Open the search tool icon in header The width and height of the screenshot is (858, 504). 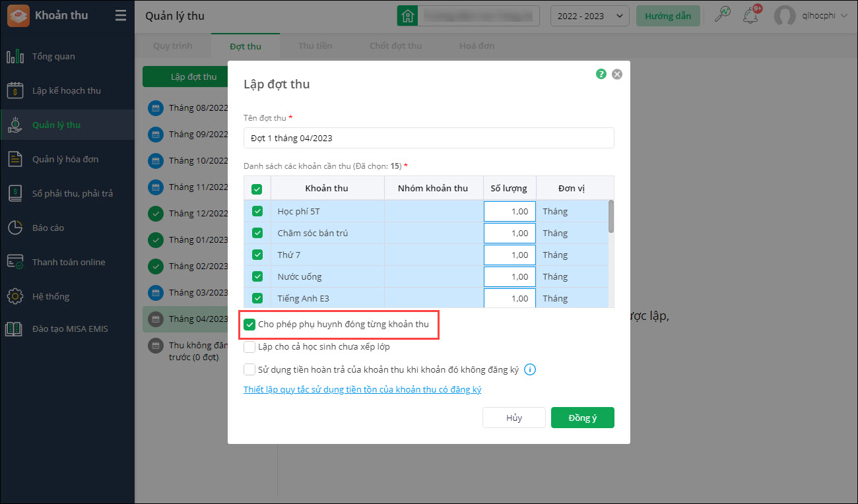click(x=723, y=15)
